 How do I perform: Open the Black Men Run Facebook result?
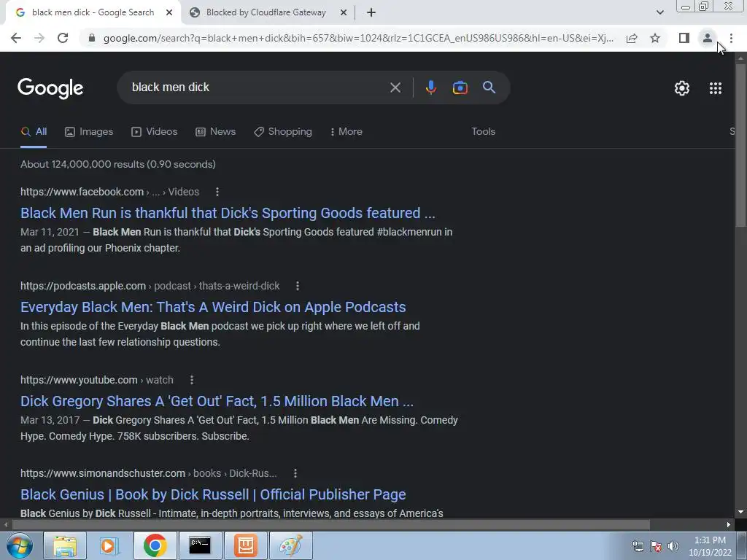(228, 213)
